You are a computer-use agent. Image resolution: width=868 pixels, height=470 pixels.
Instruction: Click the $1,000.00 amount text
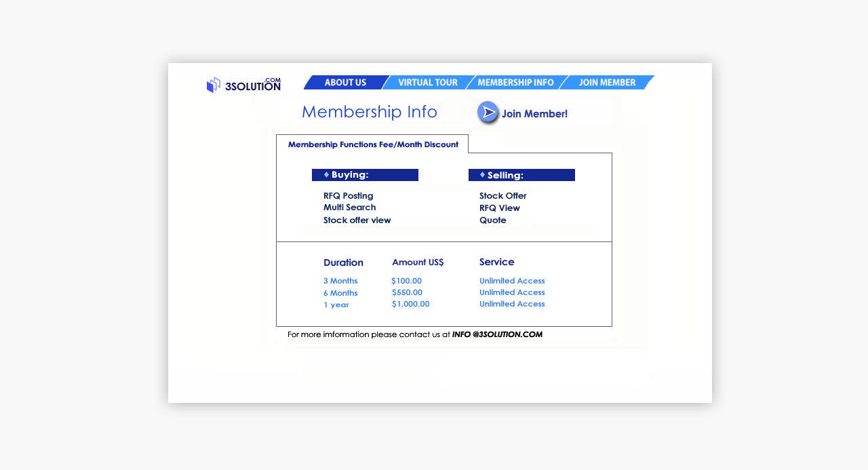pyautogui.click(x=410, y=304)
